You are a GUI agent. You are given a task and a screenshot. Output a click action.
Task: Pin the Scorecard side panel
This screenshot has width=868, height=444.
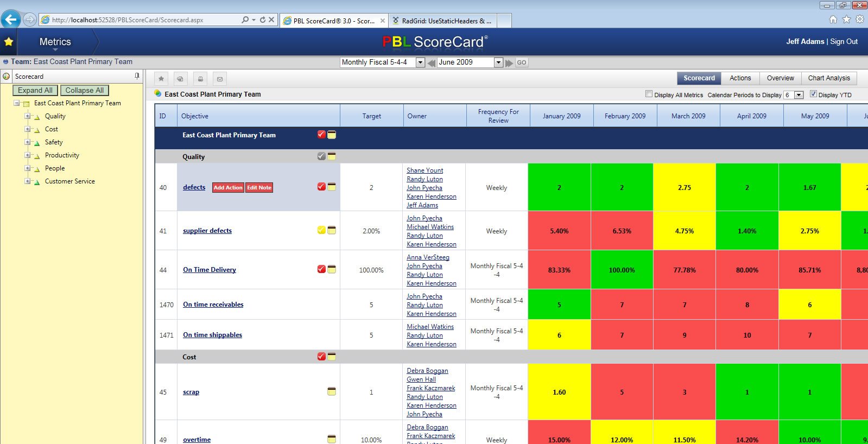click(137, 76)
